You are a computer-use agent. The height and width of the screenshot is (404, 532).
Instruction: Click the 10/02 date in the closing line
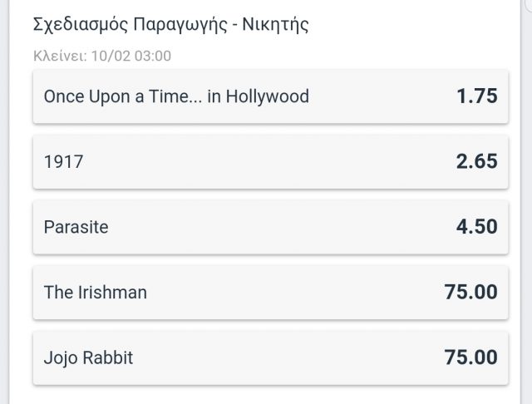click(x=111, y=56)
